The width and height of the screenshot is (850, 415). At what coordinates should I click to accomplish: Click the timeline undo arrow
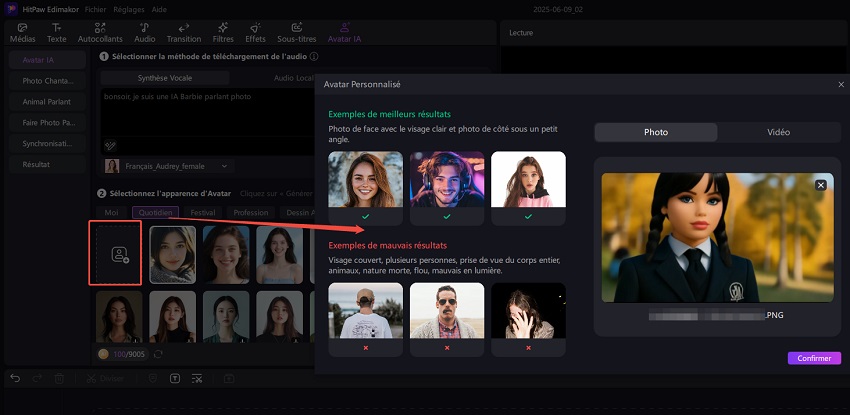pyautogui.click(x=15, y=378)
